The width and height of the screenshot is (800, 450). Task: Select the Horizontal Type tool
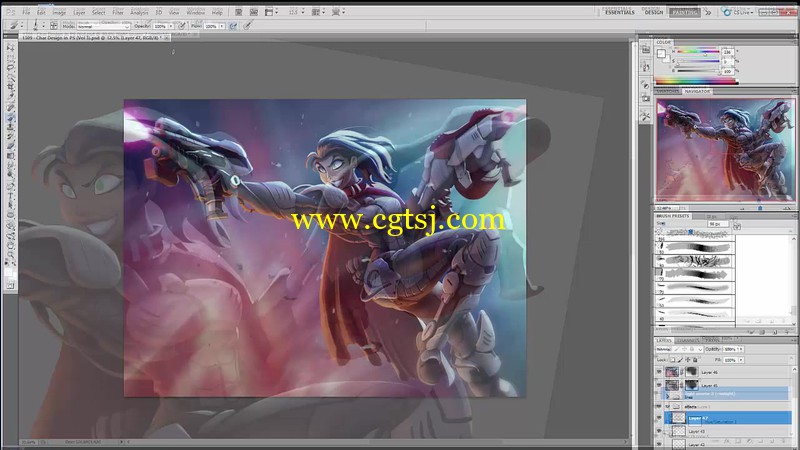pyautogui.click(x=10, y=196)
